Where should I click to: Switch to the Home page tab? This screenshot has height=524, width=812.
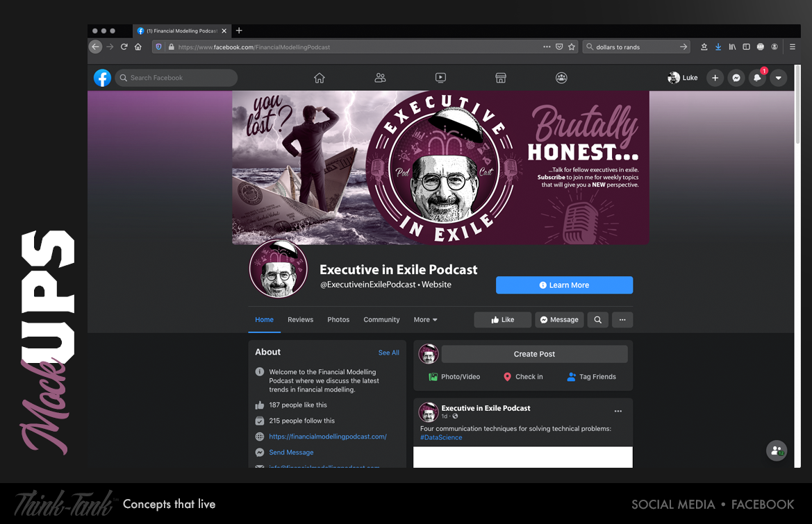point(264,320)
